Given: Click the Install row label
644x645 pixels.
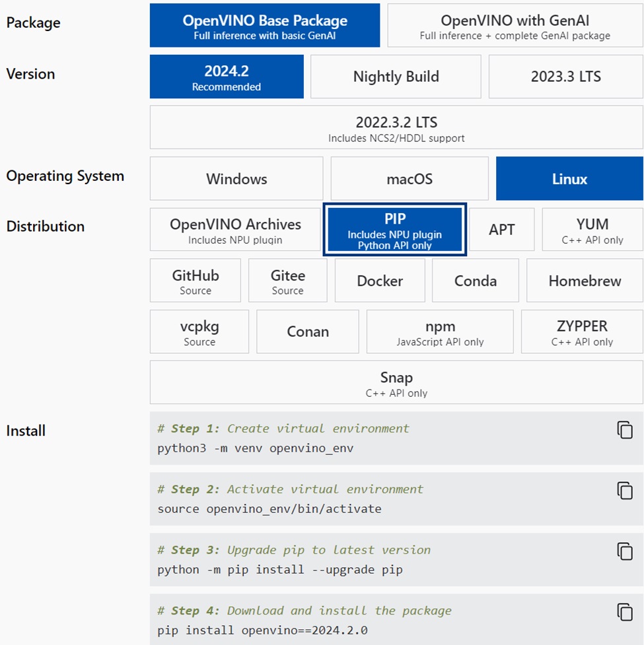Looking at the screenshot, I should pos(26,430).
